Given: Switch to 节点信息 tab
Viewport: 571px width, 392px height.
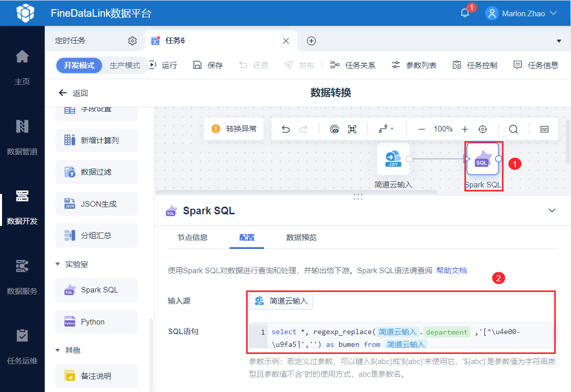Looking at the screenshot, I should pyautogui.click(x=192, y=238).
